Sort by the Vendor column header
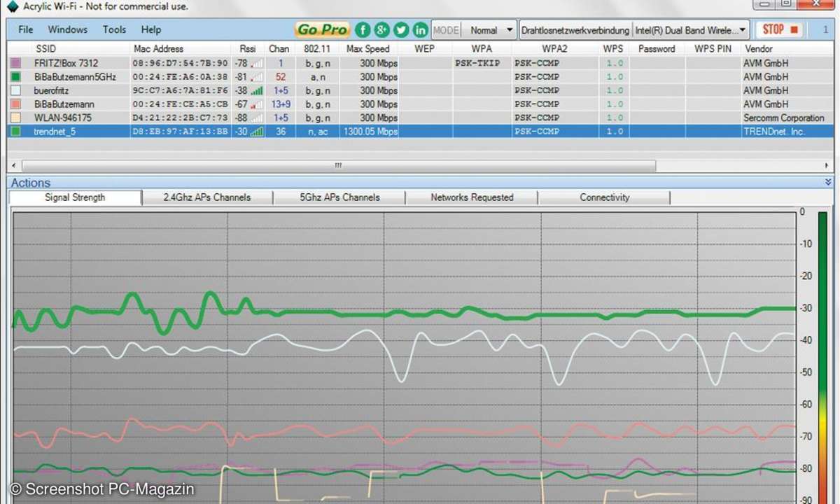The width and height of the screenshot is (840, 504). (x=787, y=49)
